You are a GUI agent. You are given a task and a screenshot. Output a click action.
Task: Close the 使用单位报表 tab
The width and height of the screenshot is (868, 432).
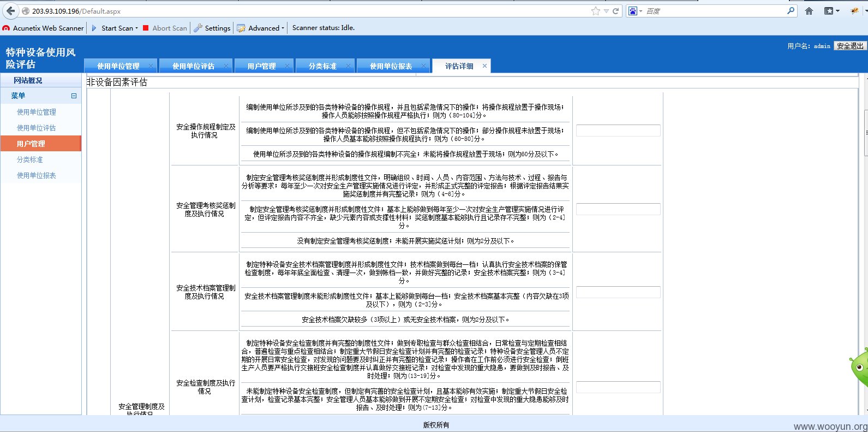424,66
